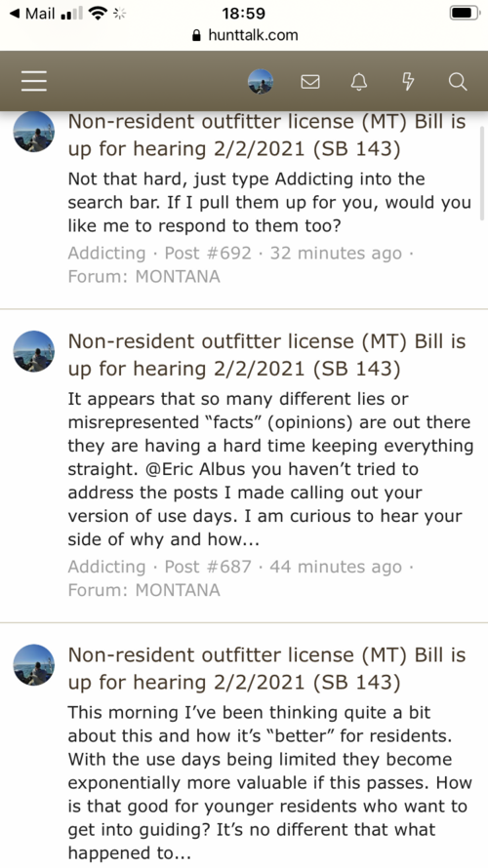Image resolution: width=488 pixels, height=868 pixels.
Task: Open the third thread title about SB 143
Action: [x=267, y=668]
